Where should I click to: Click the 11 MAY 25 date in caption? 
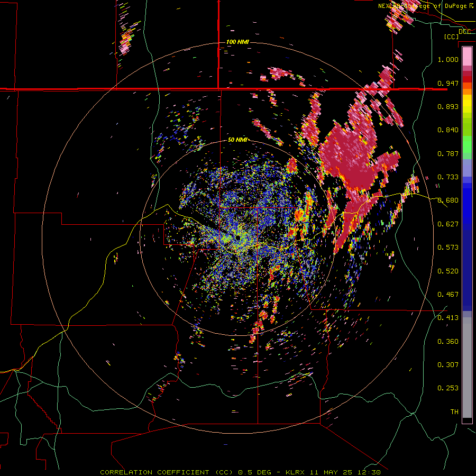(x=331, y=472)
